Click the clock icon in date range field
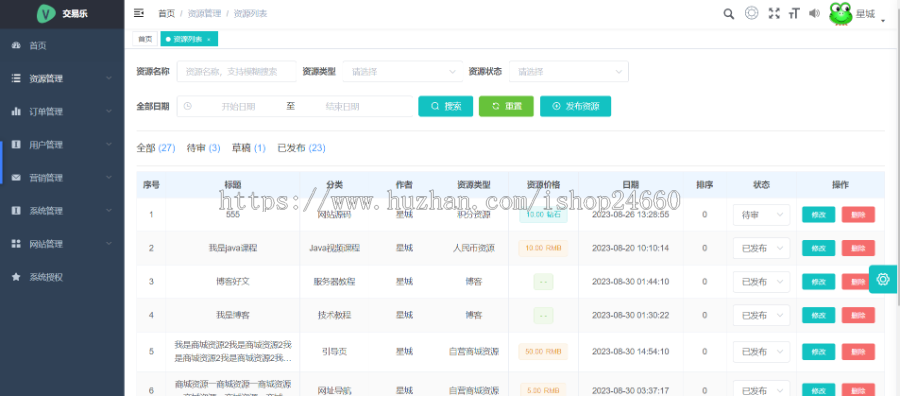 [187, 106]
